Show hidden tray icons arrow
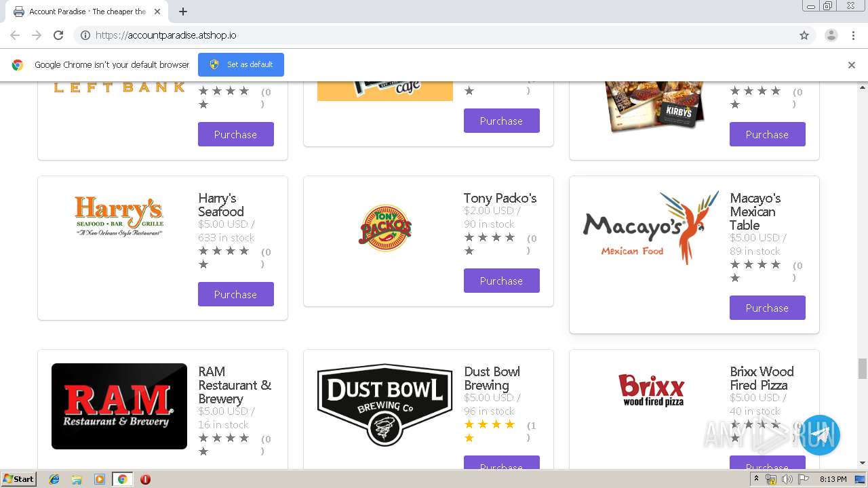 [x=756, y=479]
